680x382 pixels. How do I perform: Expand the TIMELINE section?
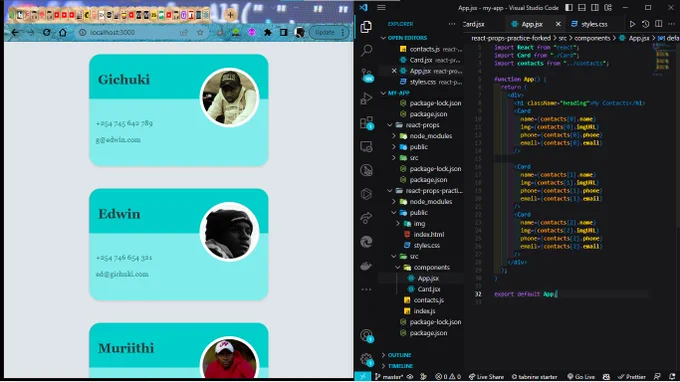(400, 366)
